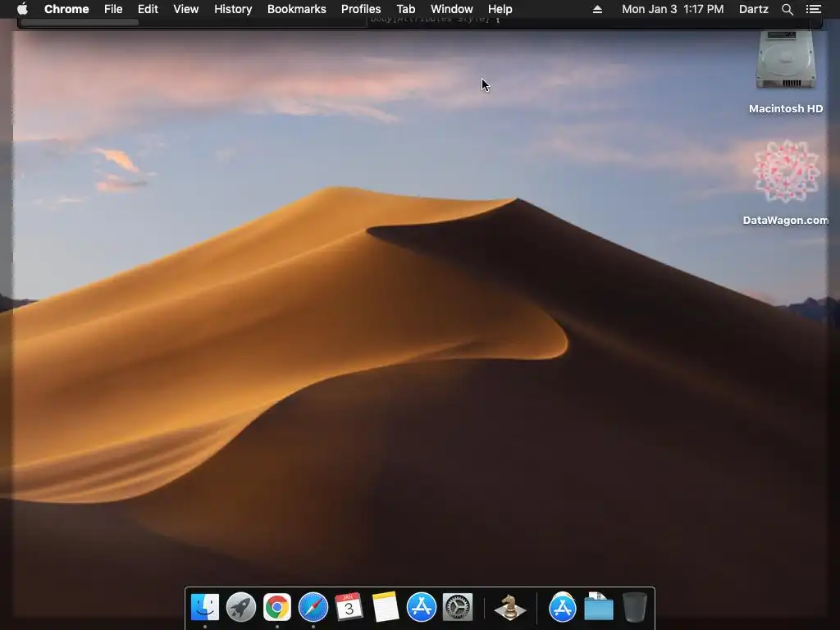Click the Macintosh HD label text
Viewport: 840px width, 630px height.
tap(786, 109)
